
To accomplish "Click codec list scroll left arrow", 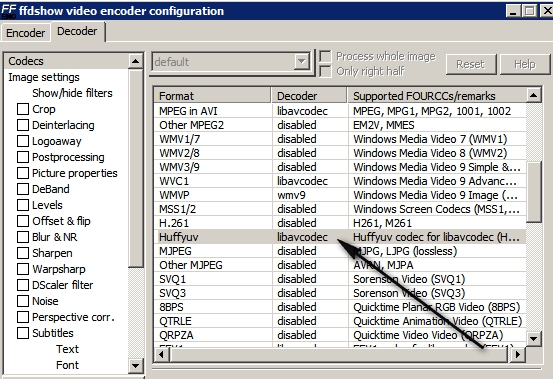I will (161, 354).
